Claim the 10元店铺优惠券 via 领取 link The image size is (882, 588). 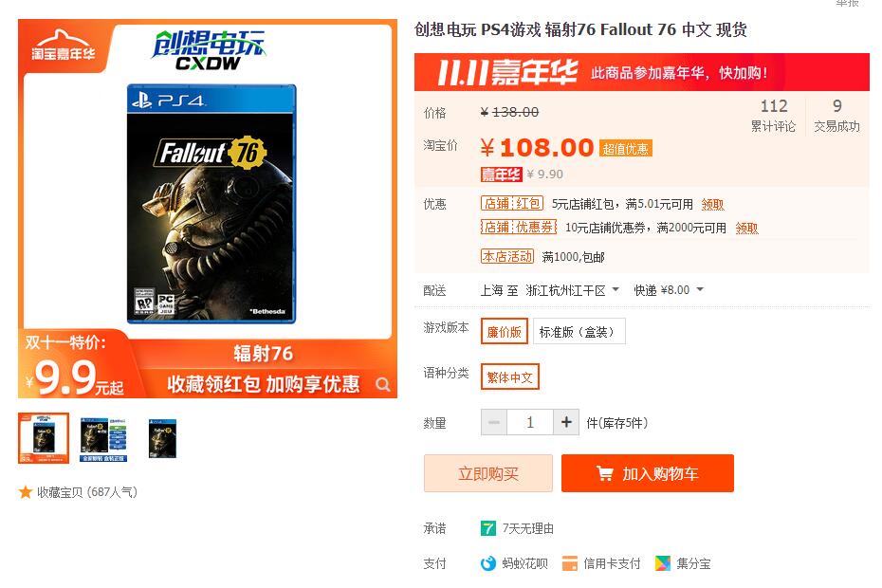point(747,228)
